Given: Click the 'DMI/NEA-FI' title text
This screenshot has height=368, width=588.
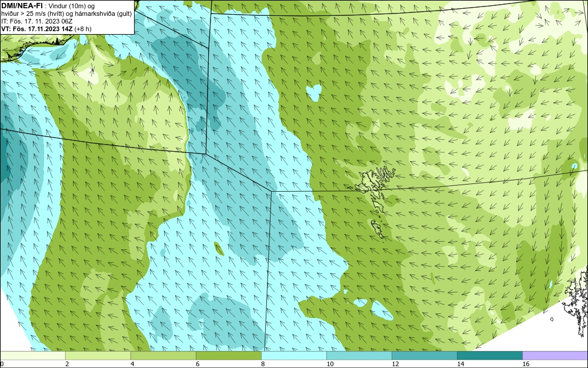Looking at the screenshot, I should tap(21, 6).
